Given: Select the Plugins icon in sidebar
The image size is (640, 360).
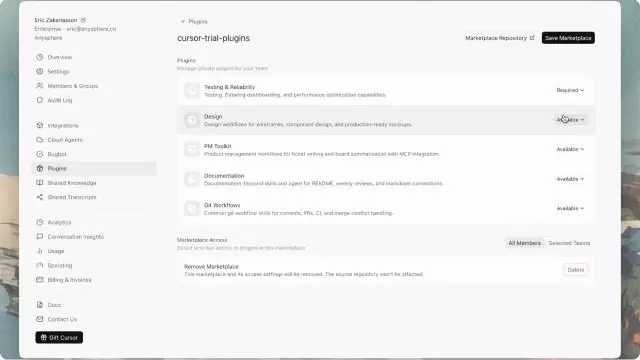Looking at the screenshot, I should tap(40, 168).
